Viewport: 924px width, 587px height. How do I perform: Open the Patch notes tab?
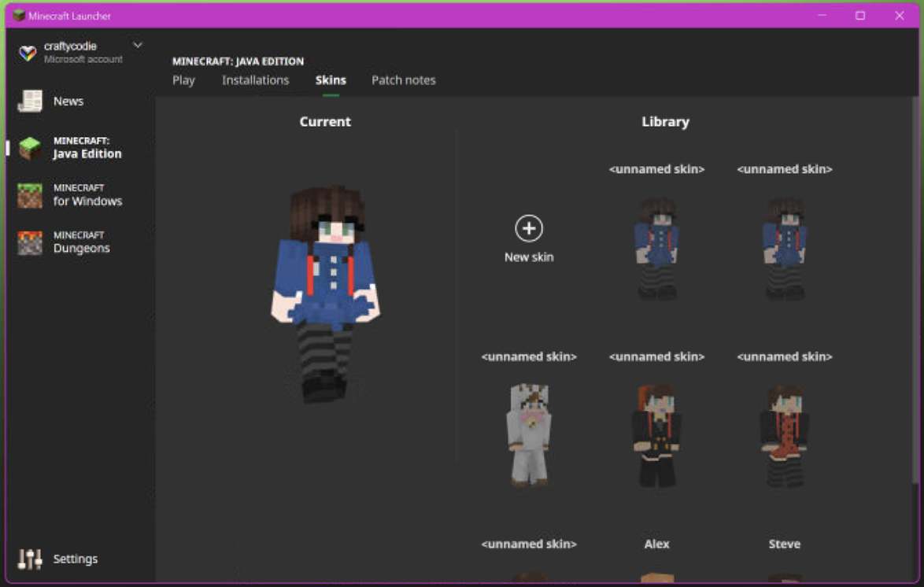point(403,80)
